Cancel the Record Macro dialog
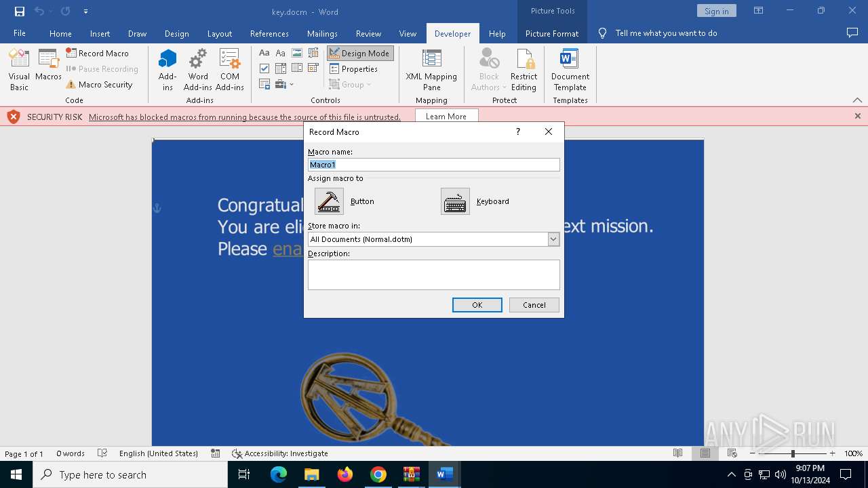Viewport: 868px width, 488px height. pos(534,305)
